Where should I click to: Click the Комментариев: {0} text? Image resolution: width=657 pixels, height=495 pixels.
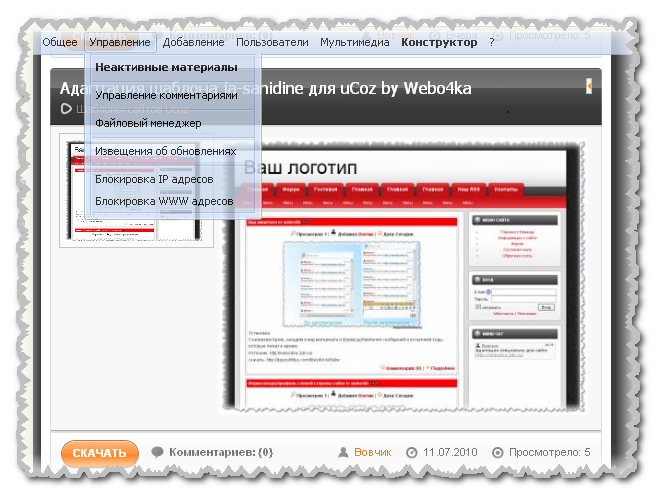(221, 452)
